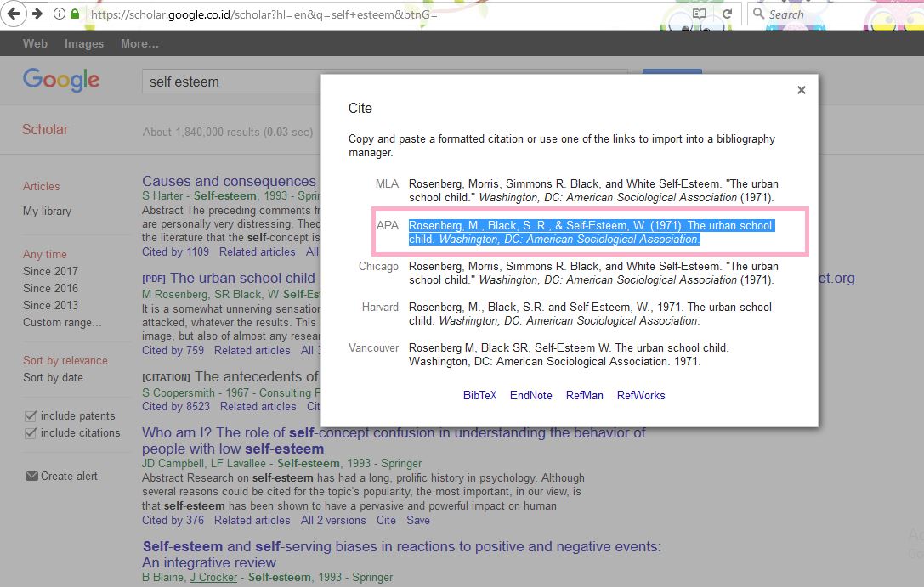924x587 pixels.
Task: Click the green padlock security icon
Action: tap(77, 14)
